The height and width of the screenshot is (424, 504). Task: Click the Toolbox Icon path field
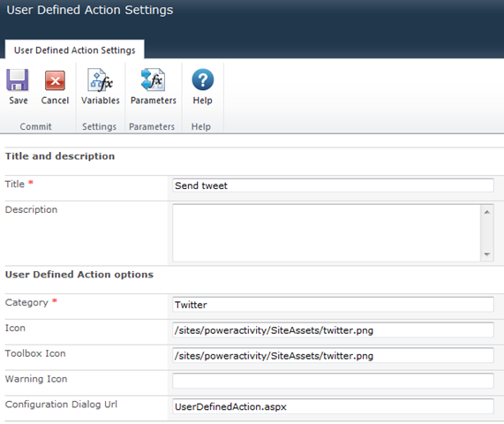coord(333,355)
